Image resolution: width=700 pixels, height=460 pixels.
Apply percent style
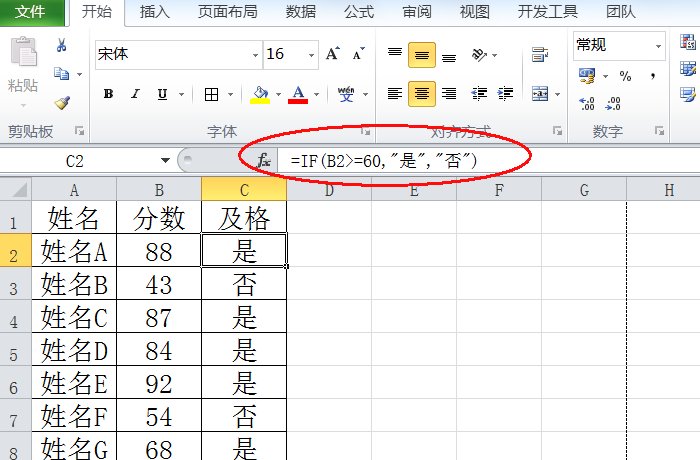[x=625, y=76]
